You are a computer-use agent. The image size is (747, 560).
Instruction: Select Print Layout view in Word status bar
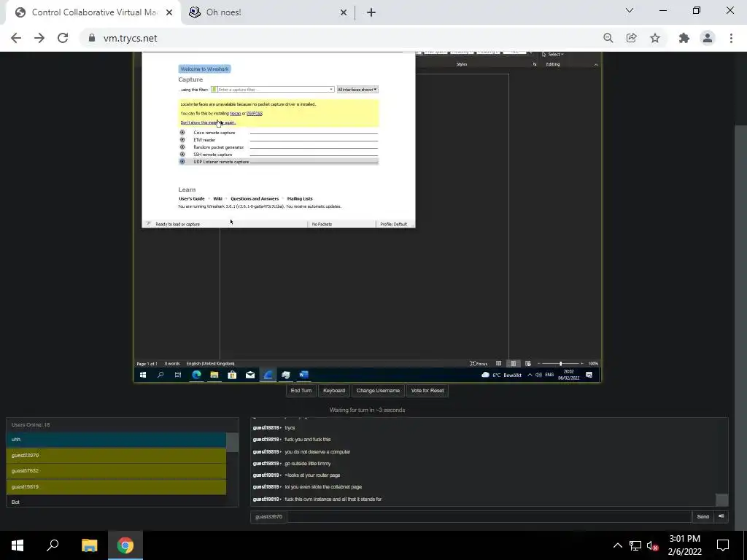513,363
